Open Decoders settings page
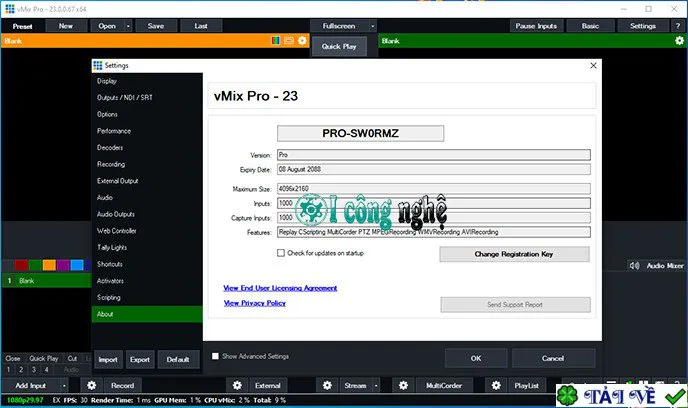Viewport: 688px width, 408px height. [147, 147]
